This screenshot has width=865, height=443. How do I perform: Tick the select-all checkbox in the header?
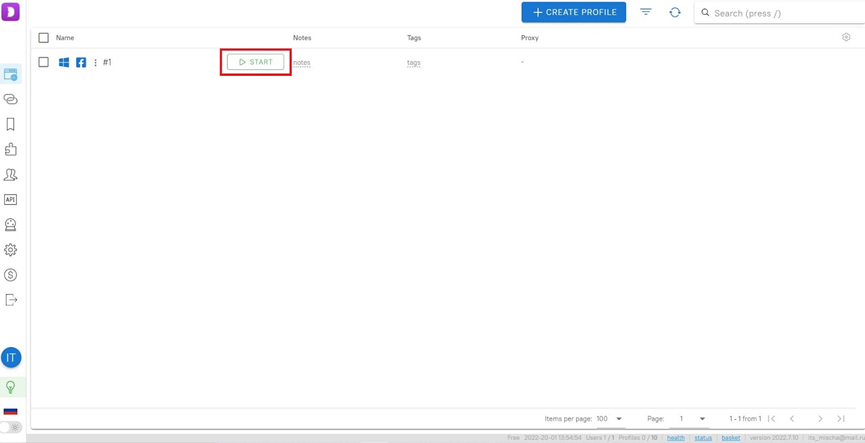click(x=44, y=38)
